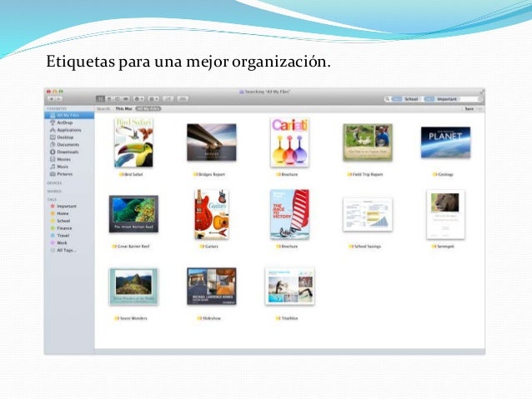Save the current search

[x=469, y=109]
